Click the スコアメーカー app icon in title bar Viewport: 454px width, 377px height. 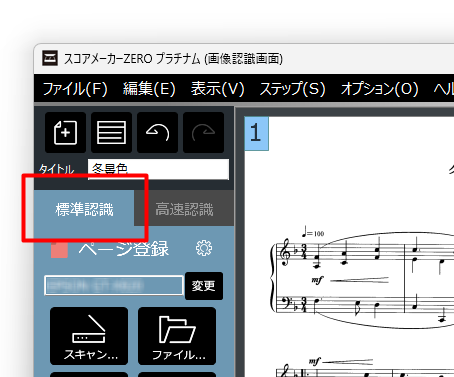pyautogui.click(x=50, y=59)
